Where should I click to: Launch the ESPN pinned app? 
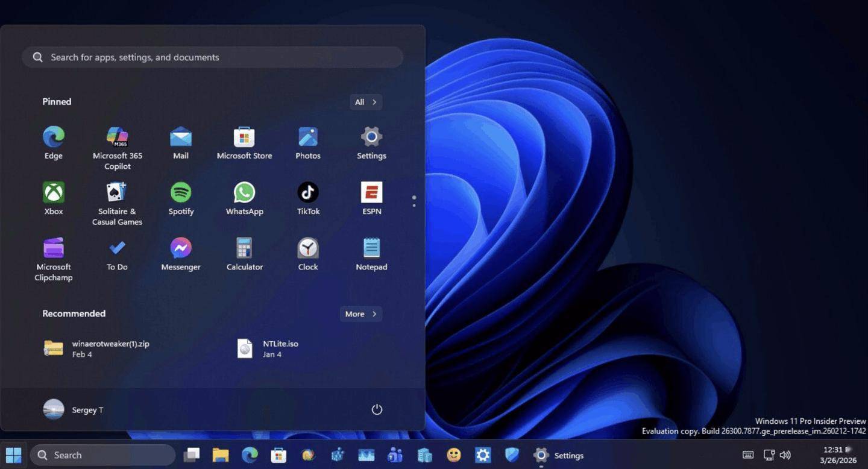click(371, 194)
